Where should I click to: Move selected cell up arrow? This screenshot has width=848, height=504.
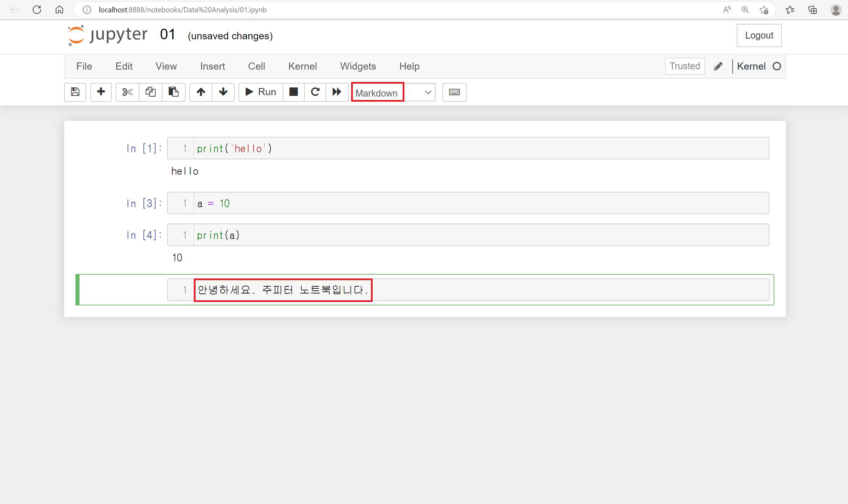coord(201,92)
